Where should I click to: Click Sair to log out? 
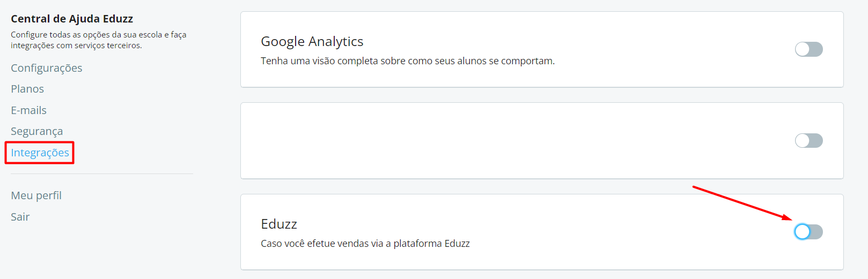tap(20, 217)
